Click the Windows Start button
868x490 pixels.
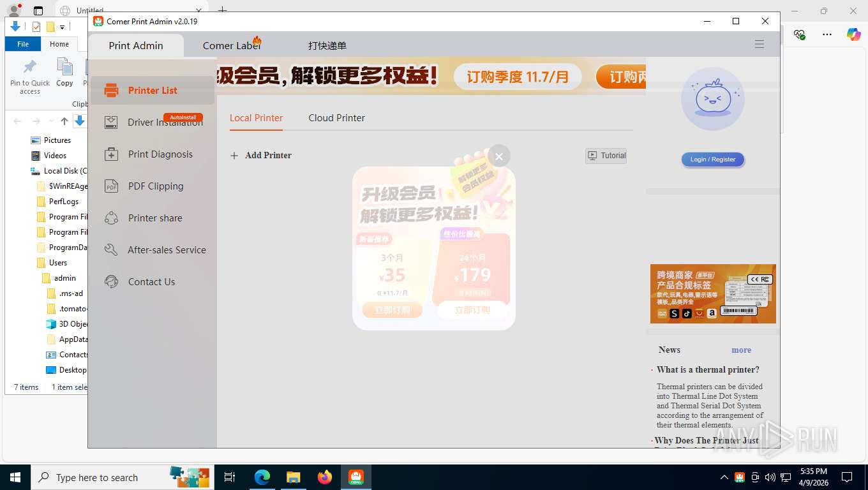click(x=15, y=477)
